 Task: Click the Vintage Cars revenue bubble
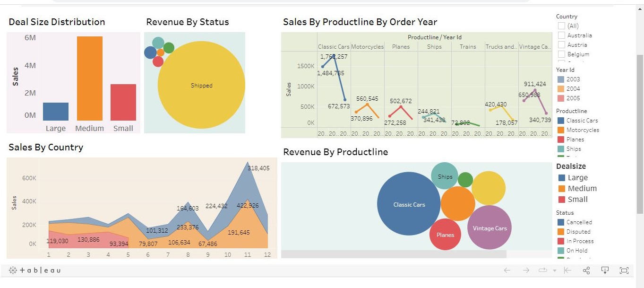point(489,228)
